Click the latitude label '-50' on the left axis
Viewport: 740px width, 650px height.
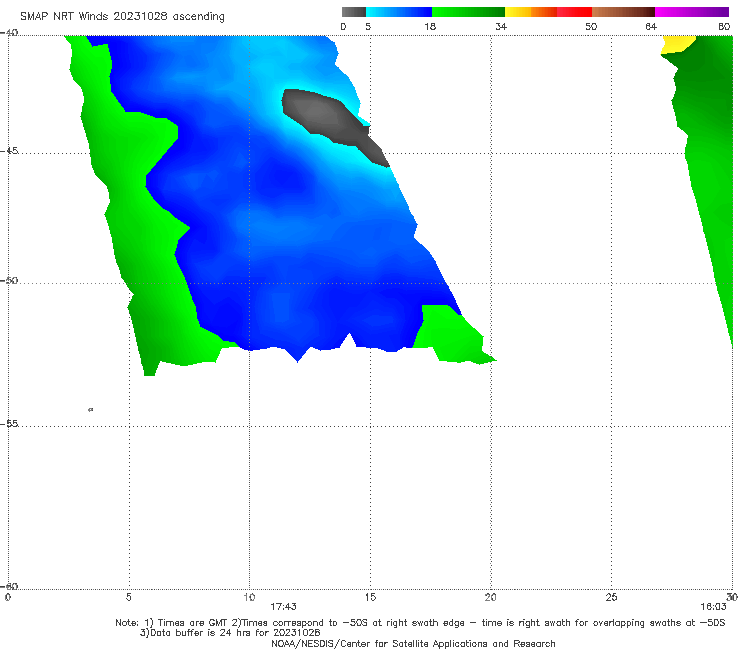coord(9,280)
